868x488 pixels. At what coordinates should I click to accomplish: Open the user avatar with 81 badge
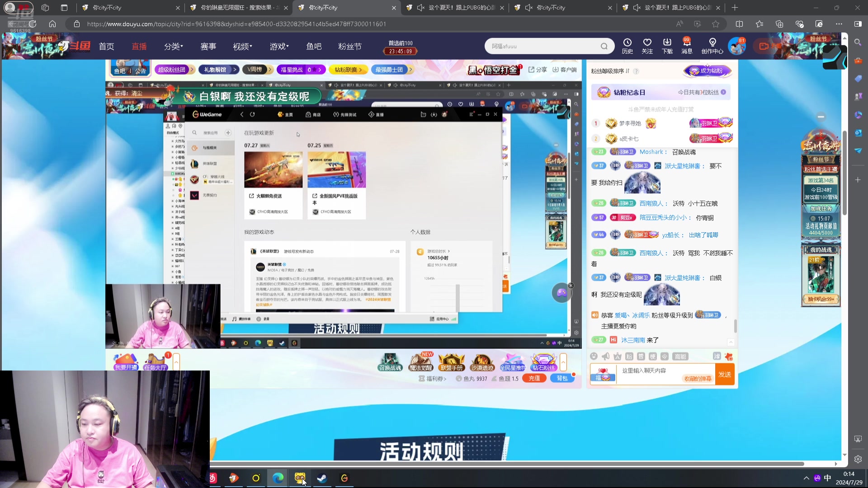736,46
